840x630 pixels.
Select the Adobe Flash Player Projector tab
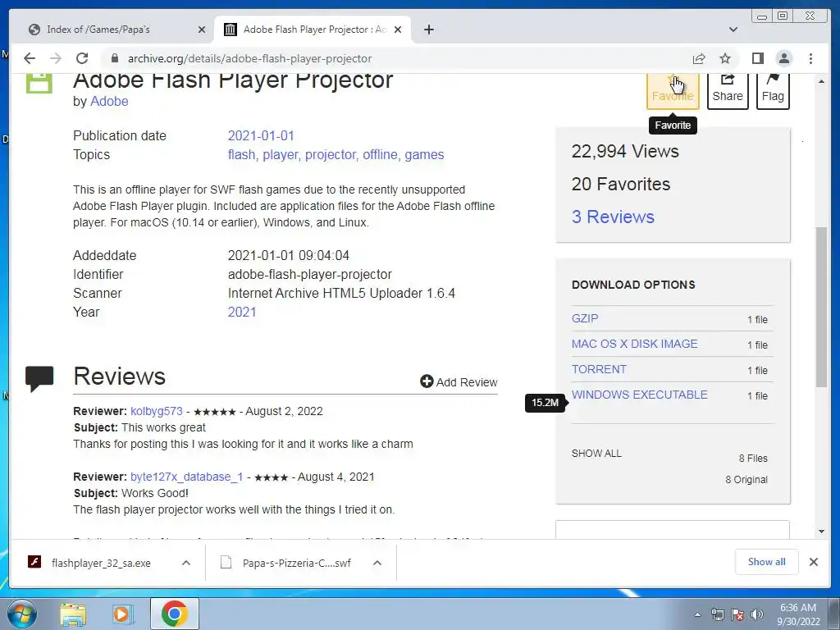[x=313, y=30]
